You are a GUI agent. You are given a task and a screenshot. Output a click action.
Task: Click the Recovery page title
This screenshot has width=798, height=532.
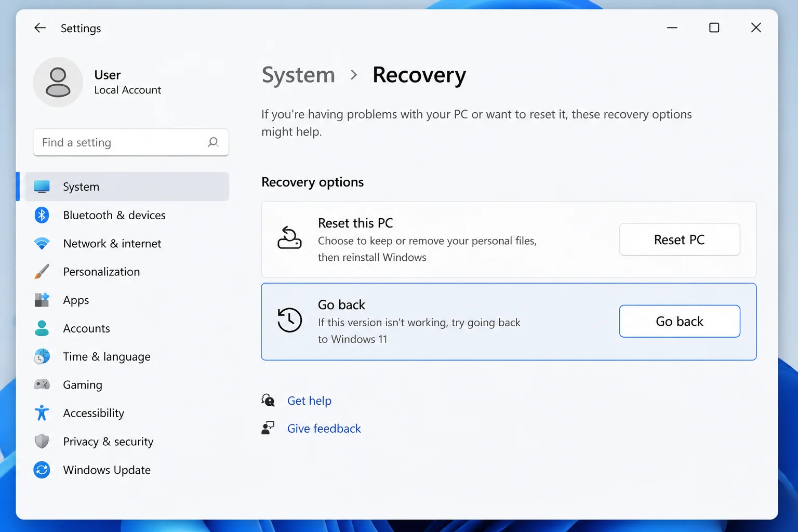(419, 75)
